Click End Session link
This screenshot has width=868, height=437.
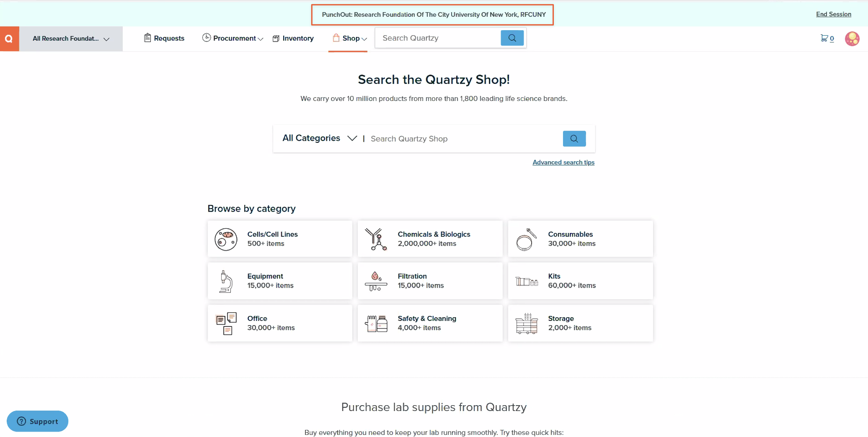[834, 14]
